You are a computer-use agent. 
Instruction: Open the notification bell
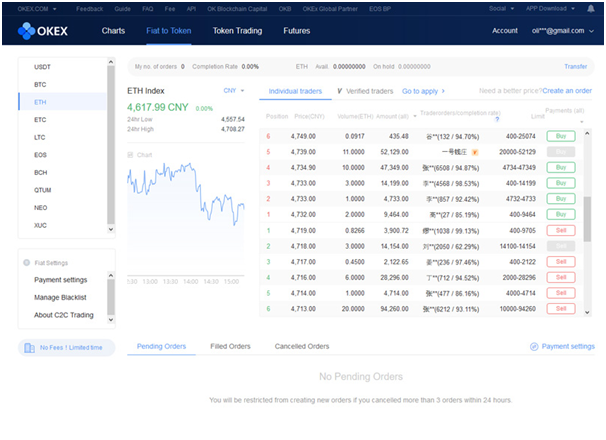click(591, 9)
